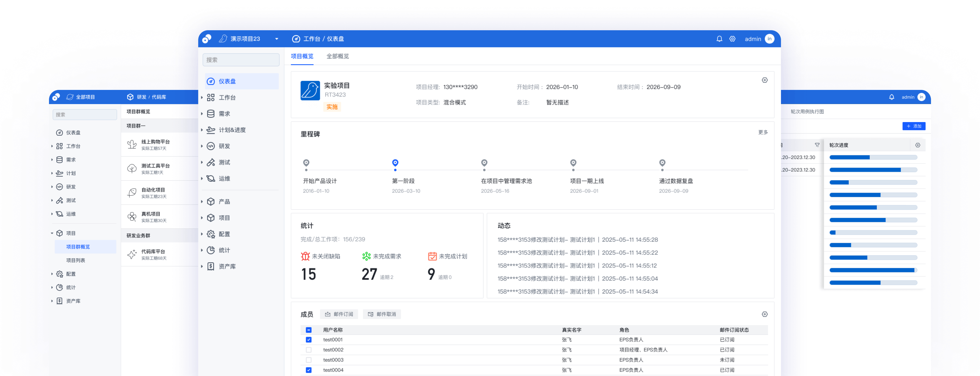
Task: Click 轮次进度 column settings icon
Action: tap(918, 145)
